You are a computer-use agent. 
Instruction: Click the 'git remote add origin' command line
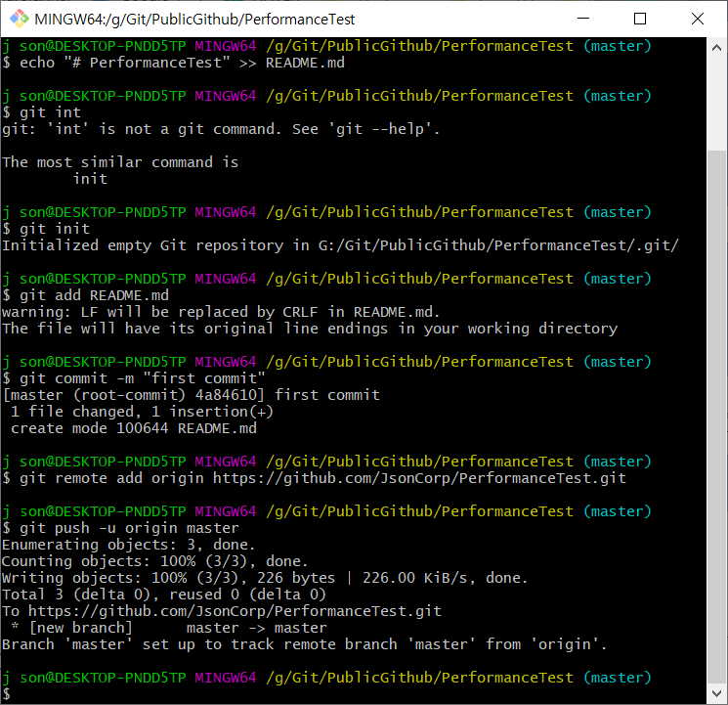pyautogui.click(x=314, y=478)
